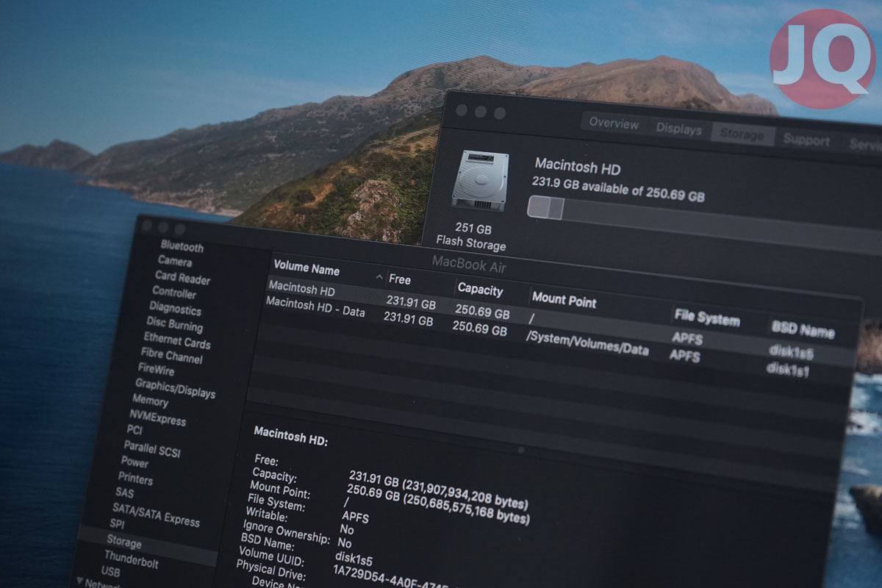Open the Support tab

point(806,140)
